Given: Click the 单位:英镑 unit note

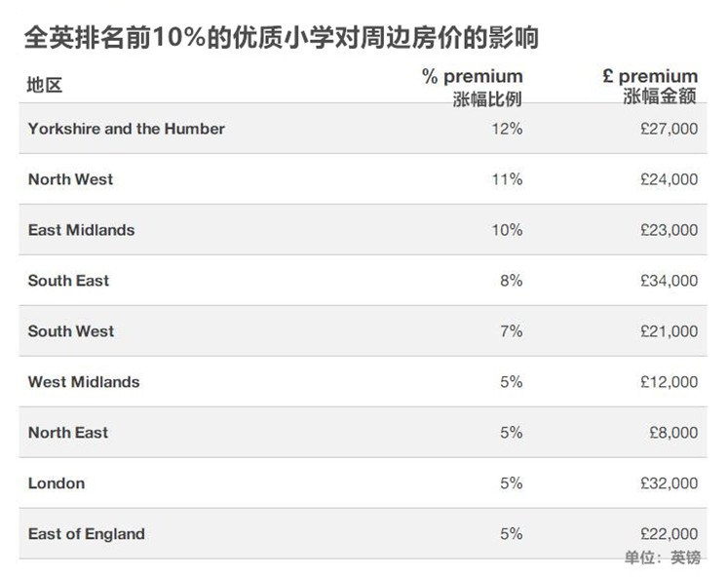Looking at the screenshot, I should (663, 558).
